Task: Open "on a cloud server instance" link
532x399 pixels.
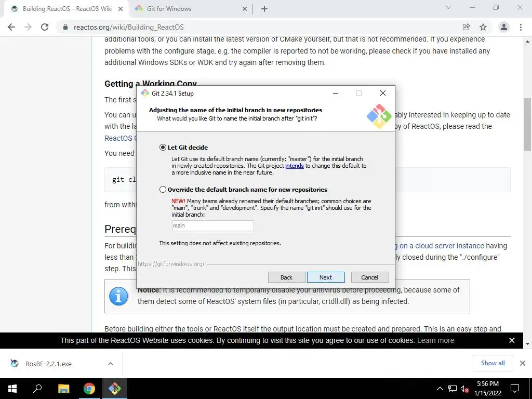Action: tap(442, 246)
